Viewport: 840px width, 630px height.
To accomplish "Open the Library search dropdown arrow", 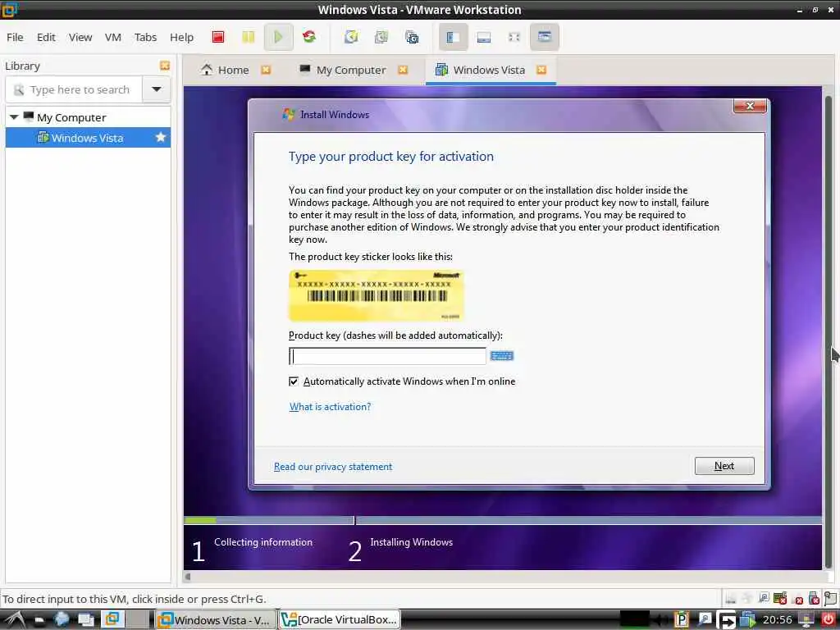I will [x=157, y=89].
